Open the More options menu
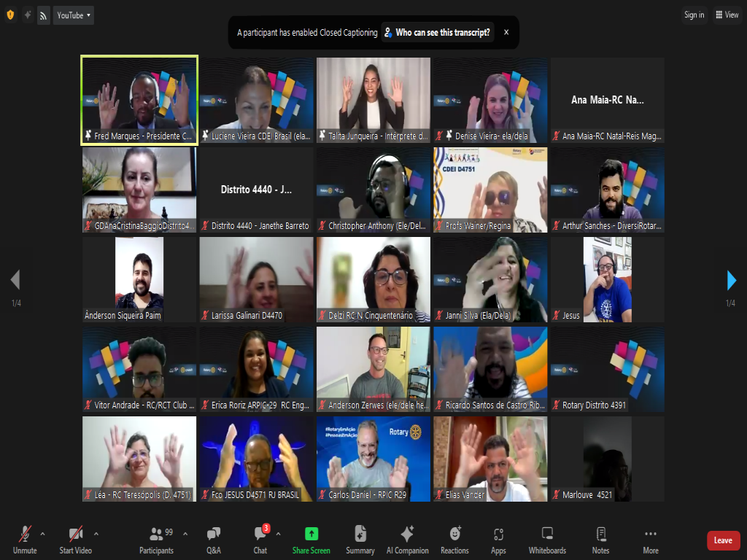 click(x=651, y=540)
